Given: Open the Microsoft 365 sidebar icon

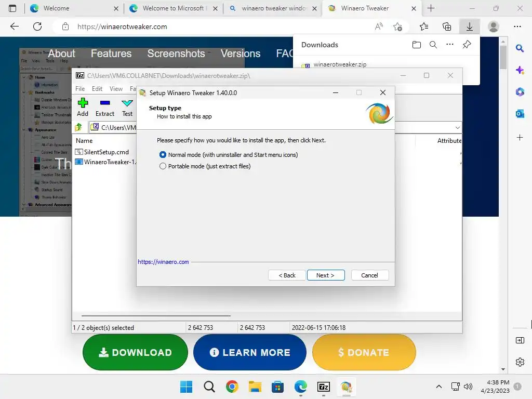Looking at the screenshot, I should [520, 92].
